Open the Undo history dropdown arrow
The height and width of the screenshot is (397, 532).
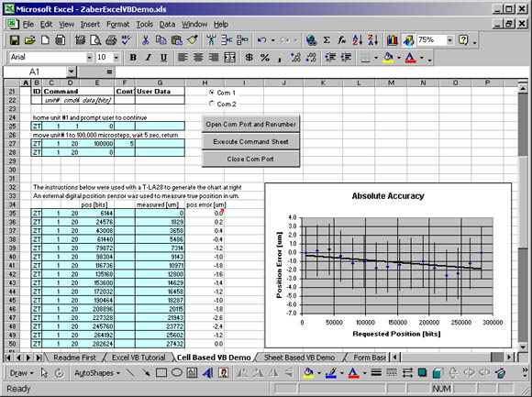point(272,40)
